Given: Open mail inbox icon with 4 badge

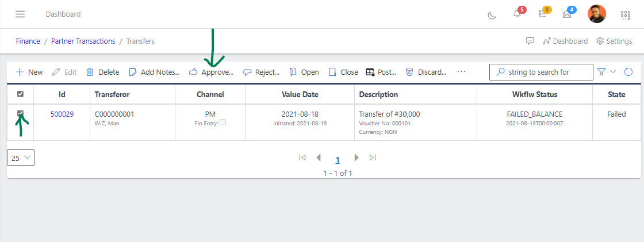Looking at the screenshot, I should (567, 14).
